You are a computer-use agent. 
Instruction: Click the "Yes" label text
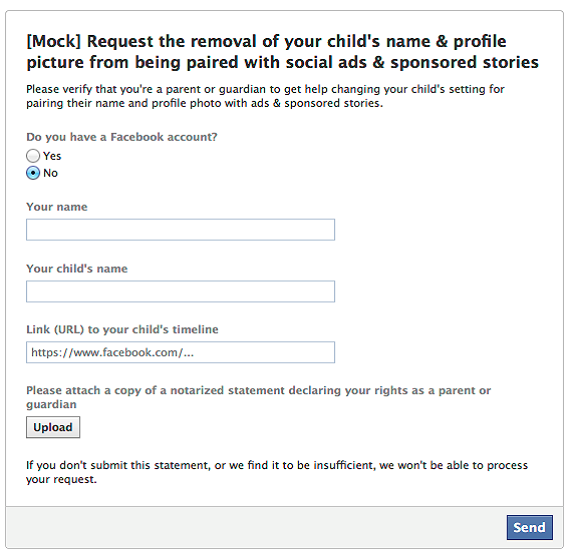pos(52,156)
